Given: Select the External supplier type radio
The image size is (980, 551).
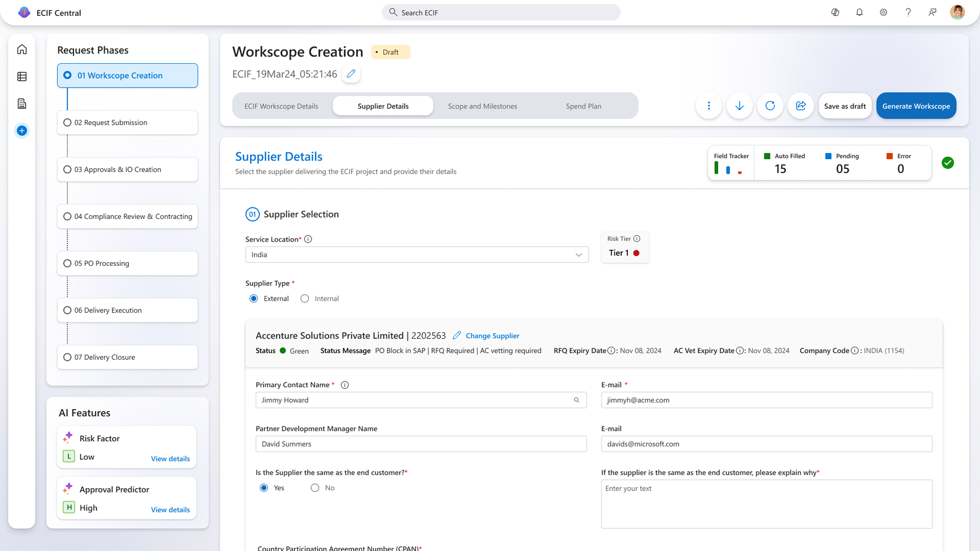Looking at the screenshot, I should (254, 299).
